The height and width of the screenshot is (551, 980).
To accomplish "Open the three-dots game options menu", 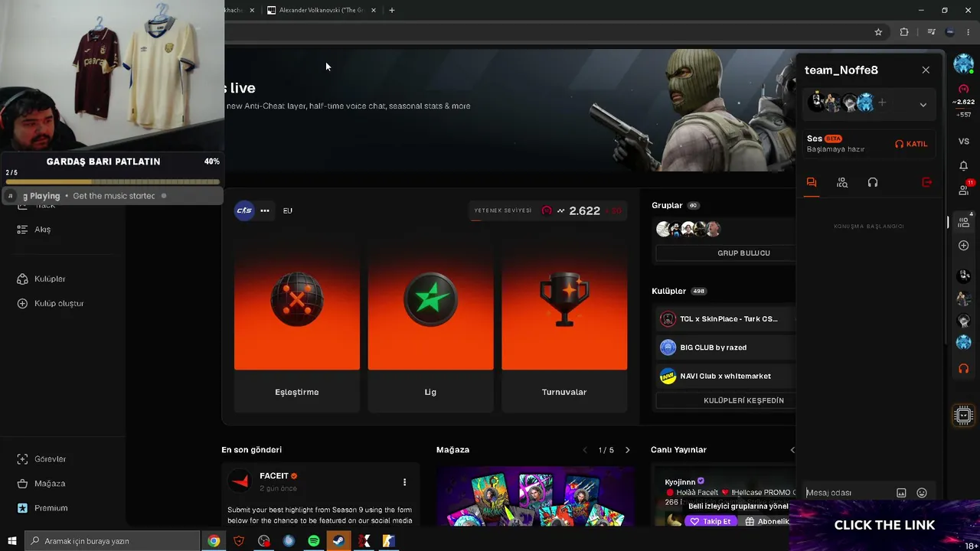I will click(265, 210).
